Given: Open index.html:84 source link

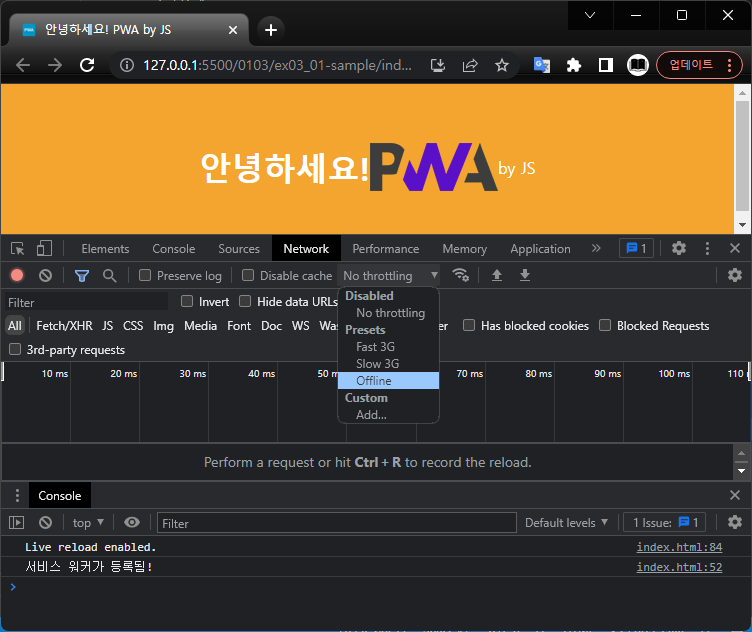Looking at the screenshot, I should click(x=679, y=547).
